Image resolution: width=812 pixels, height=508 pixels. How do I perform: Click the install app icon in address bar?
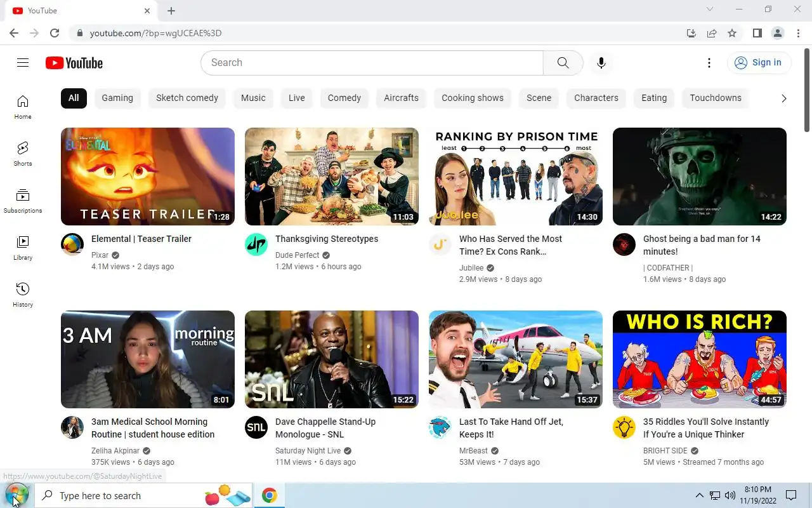coord(691,33)
